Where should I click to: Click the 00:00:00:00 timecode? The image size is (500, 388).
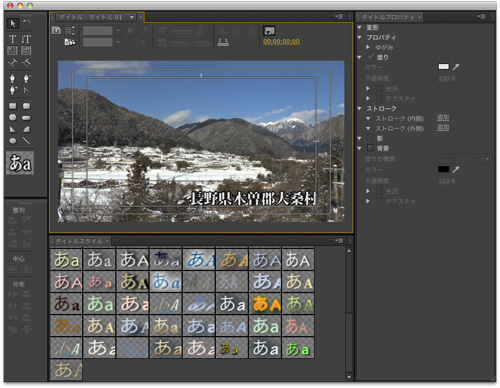281,42
